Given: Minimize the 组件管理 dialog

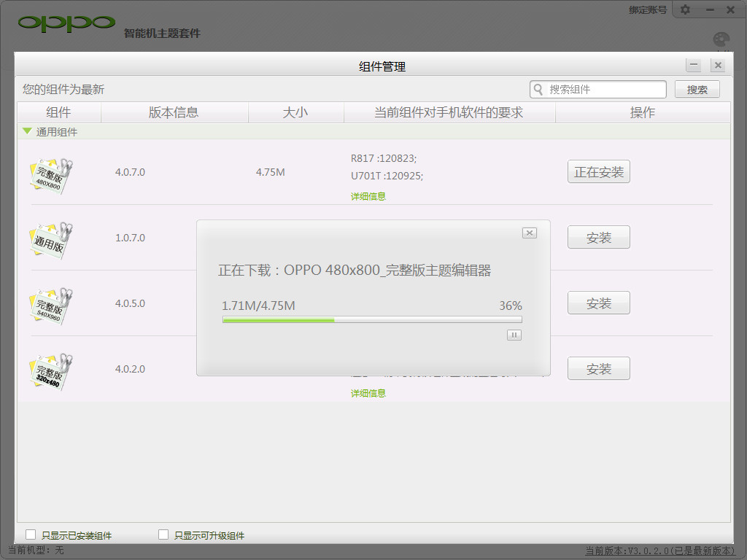Looking at the screenshot, I should [694, 65].
